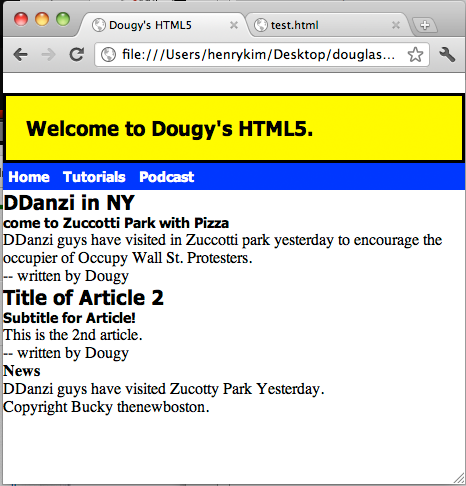
Task: Click 'come to Zuccotti Park with Pizza' subtitle
Action: click(116, 223)
